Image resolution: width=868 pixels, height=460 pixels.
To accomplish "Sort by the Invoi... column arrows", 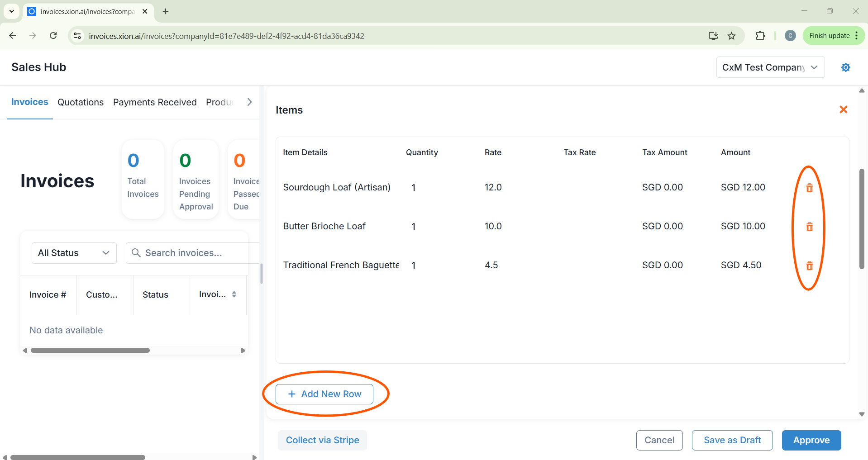I will pos(234,294).
